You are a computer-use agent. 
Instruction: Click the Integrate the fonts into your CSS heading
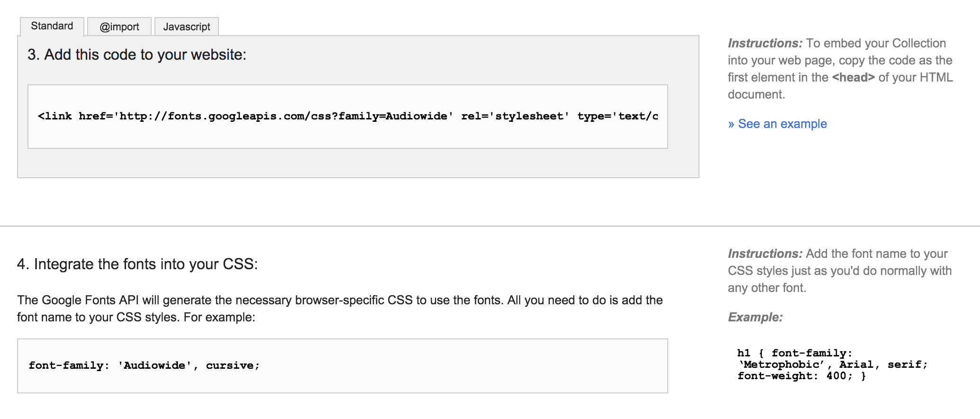pos(137,264)
